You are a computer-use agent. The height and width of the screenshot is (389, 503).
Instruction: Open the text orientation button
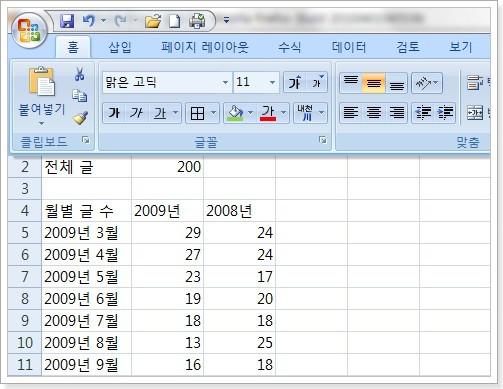pyautogui.click(x=427, y=82)
